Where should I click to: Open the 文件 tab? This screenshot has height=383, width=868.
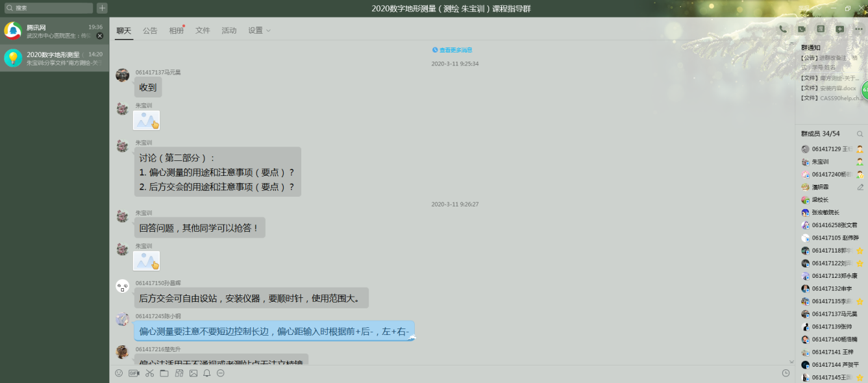pos(203,31)
